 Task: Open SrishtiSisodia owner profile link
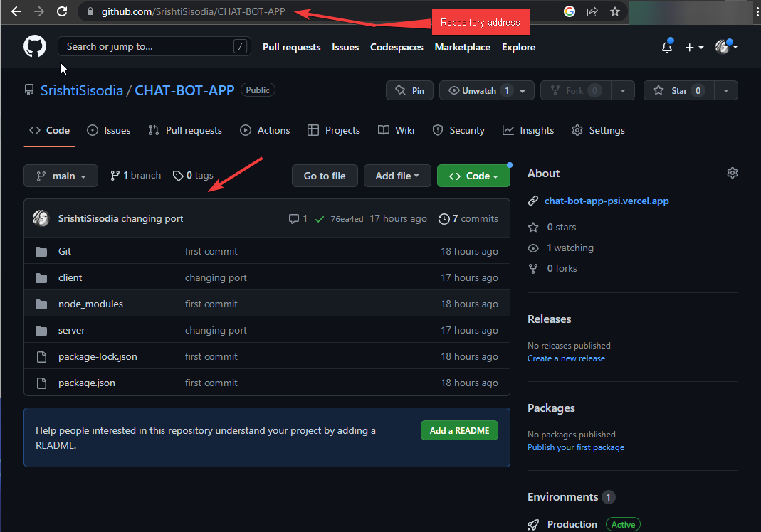pos(82,91)
